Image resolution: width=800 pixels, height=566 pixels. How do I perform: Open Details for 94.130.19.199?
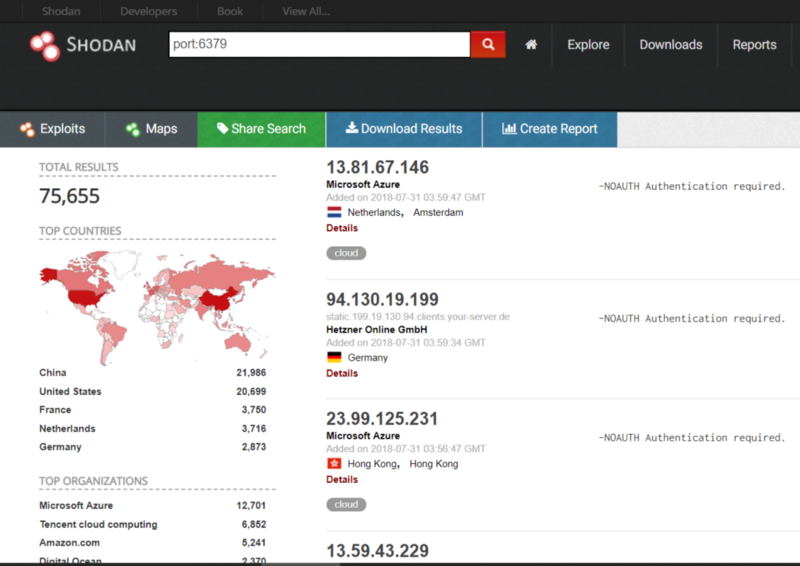(x=342, y=374)
